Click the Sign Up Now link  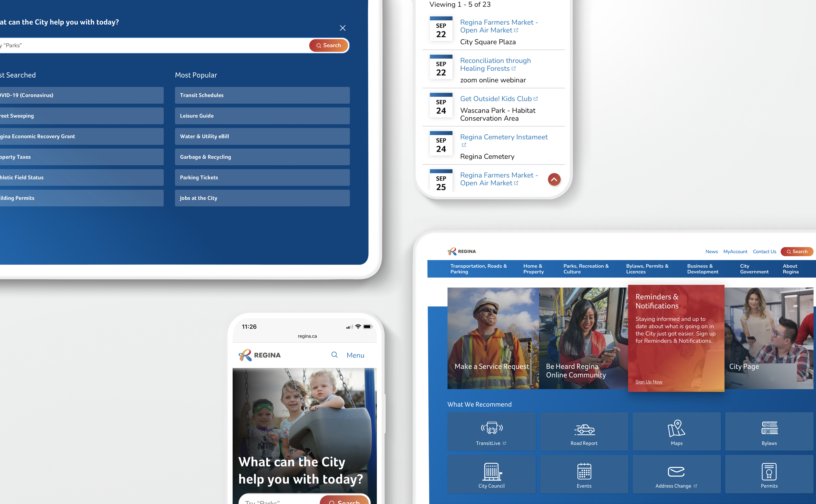click(649, 382)
